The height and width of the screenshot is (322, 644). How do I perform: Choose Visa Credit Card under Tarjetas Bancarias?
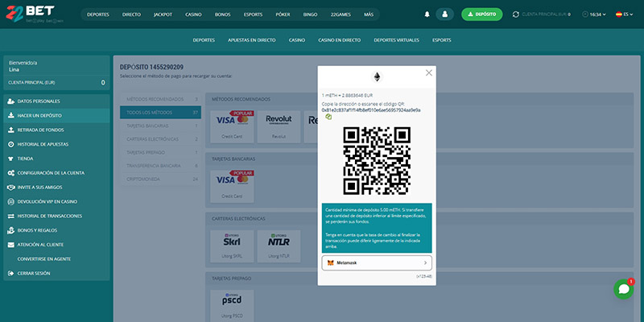(x=232, y=187)
